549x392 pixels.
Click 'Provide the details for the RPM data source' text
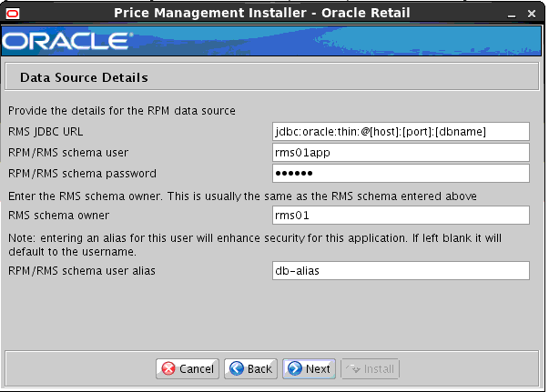[x=122, y=111]
